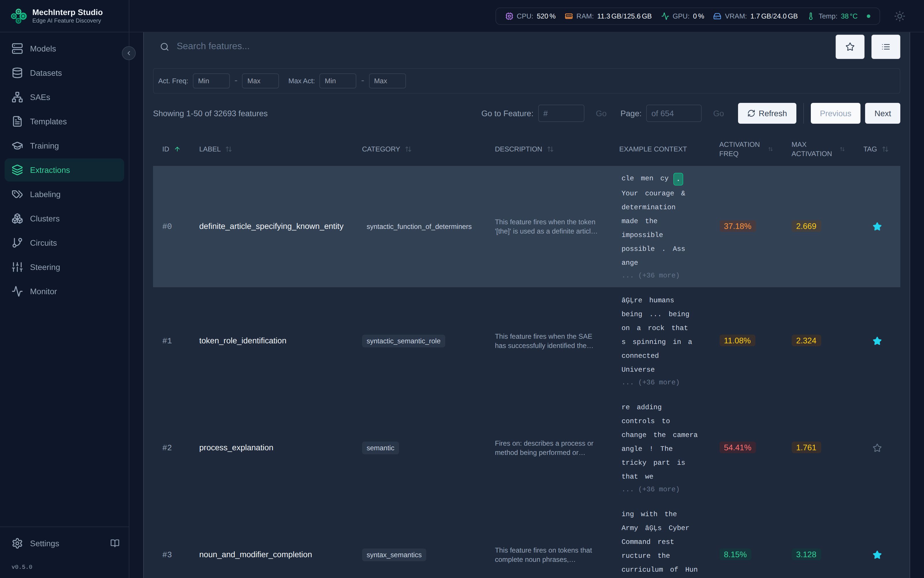The width and height of the screenshot is (924, 578).
Task: Click label process_explanation
Action: click(x=236, y=448)
